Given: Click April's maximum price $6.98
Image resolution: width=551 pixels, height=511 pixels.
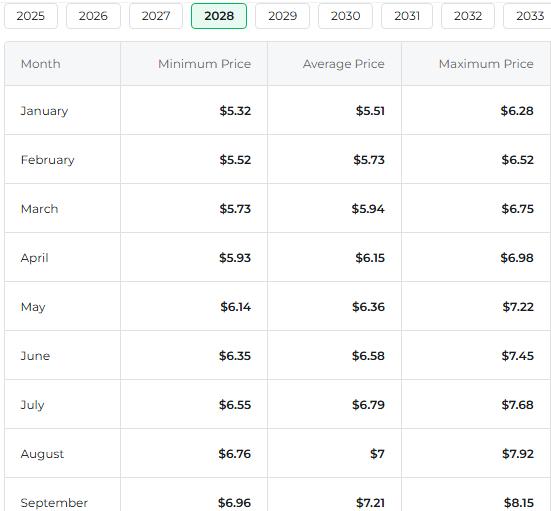Looking at the screenshot, I should pyautogui.click(x=517, y=258).
